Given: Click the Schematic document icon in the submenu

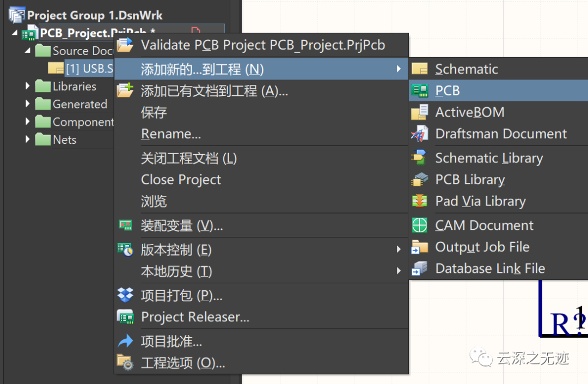Looking at the screenshot, I should [x=419, y=69].
